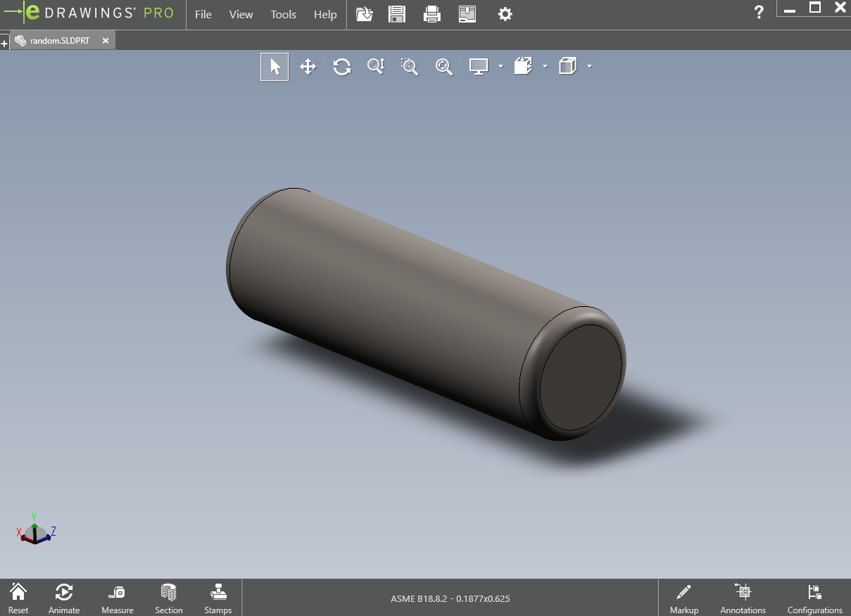
Task: Close the random.SLDPRT tab
Action: pyautogui.click(x=106, y=41)
